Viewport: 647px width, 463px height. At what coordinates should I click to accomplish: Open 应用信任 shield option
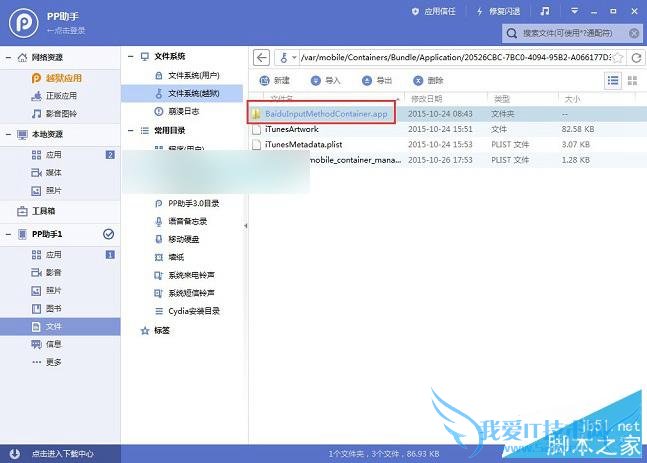[x=434, y=12]
